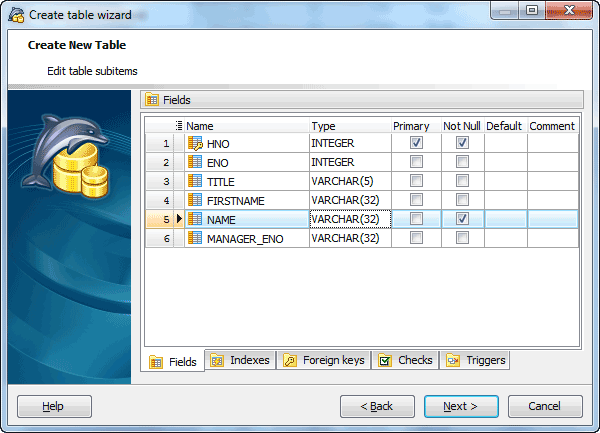This screenshot has height=433, width=600.
Task: Click the Fields header panel icon
Action: tap(152, 100)
